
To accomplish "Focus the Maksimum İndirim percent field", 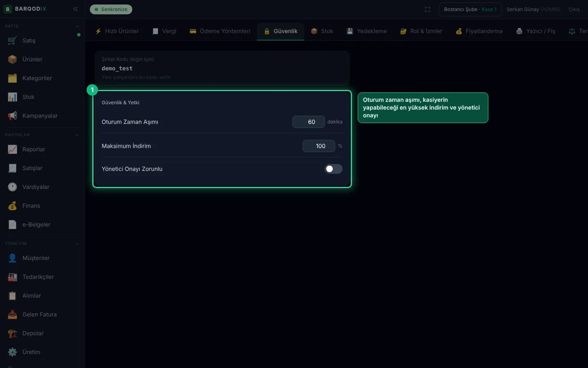I will pos(319,146).
